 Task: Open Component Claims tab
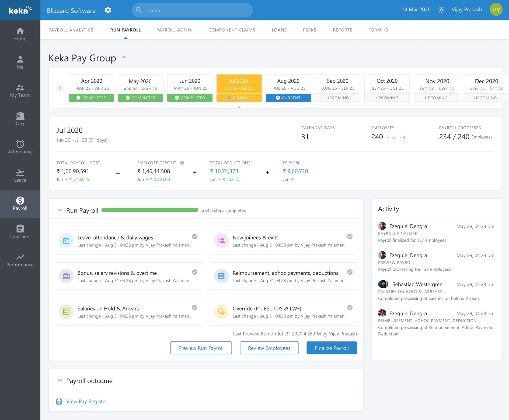click(232, 30)
